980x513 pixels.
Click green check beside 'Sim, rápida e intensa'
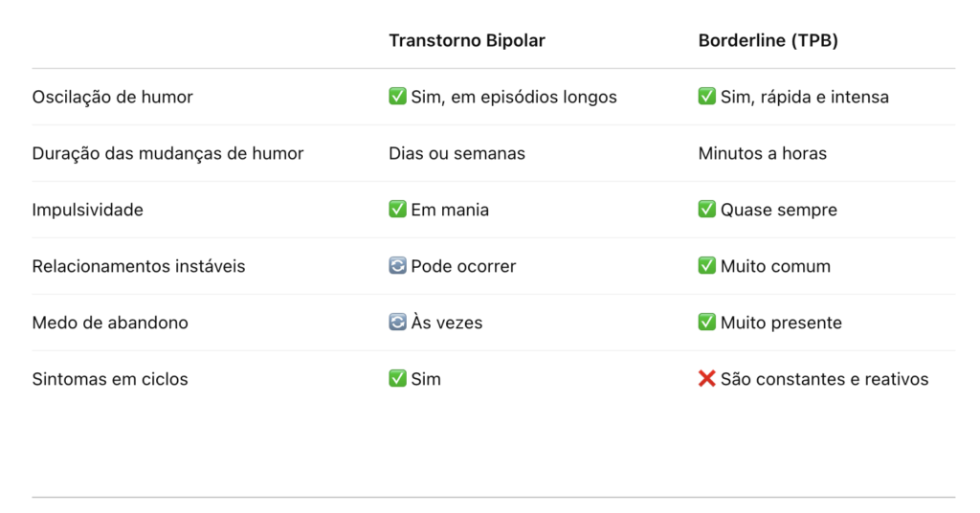click(x=707, y=97)
